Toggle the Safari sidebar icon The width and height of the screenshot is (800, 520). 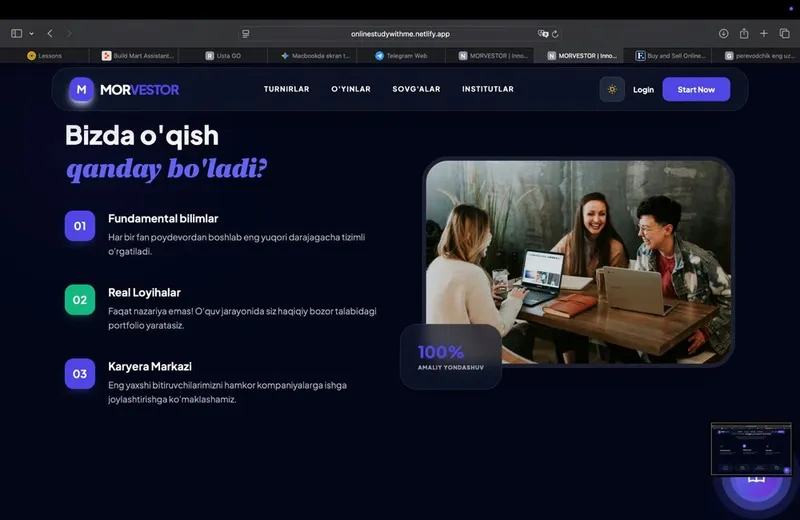click(16, 34)
